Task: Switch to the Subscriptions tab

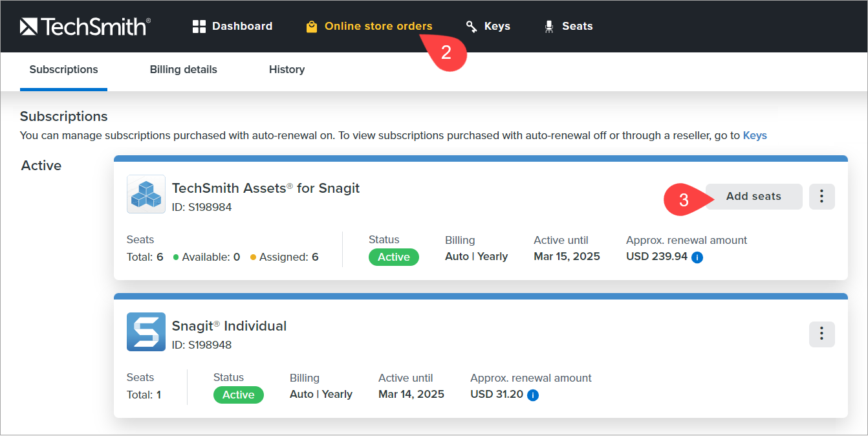Action: (x=64, y=70)
